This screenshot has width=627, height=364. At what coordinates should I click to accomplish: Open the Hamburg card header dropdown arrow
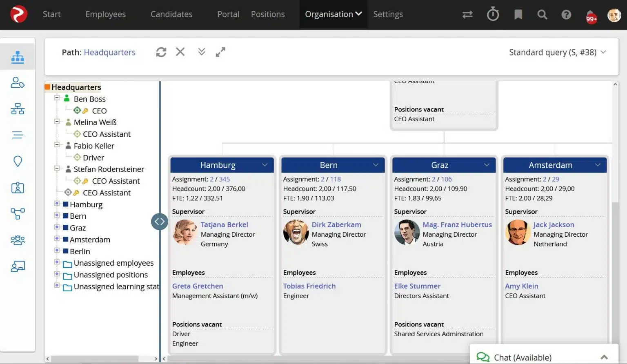pyautogui.click(x=265, y=165)
